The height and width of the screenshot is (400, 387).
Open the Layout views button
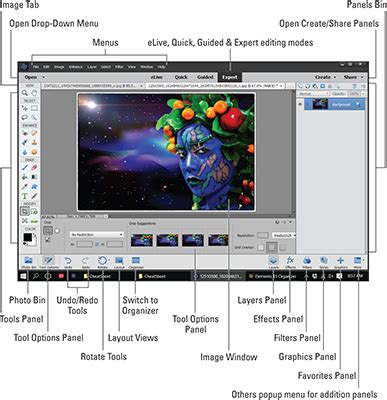click(x=119, y=262)
